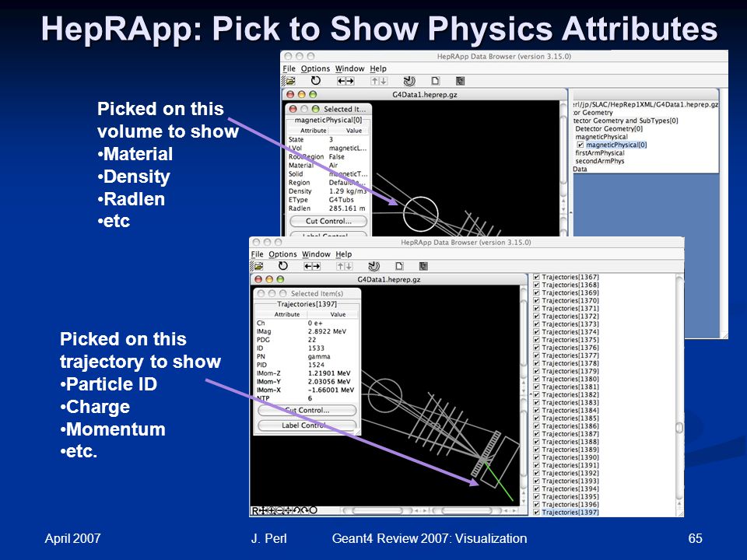
Task: Click open-file folder icon in the back window toolbar
Action: pos(290,81)
